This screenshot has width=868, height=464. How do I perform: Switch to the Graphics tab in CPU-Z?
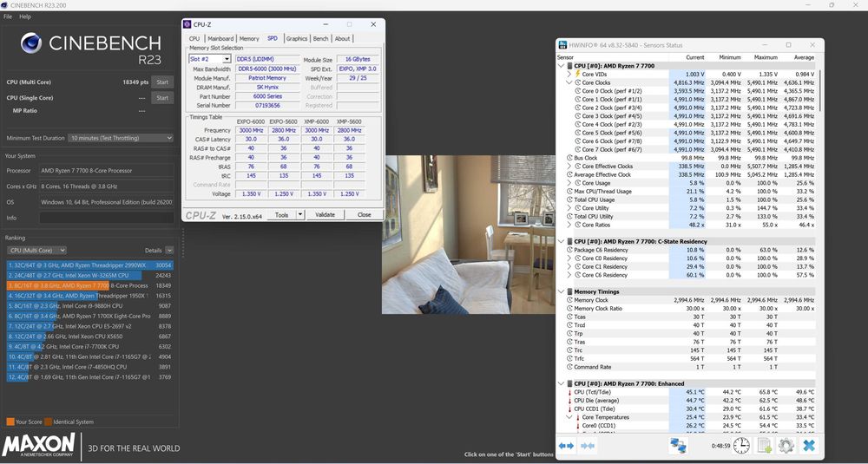coord(297,39)
